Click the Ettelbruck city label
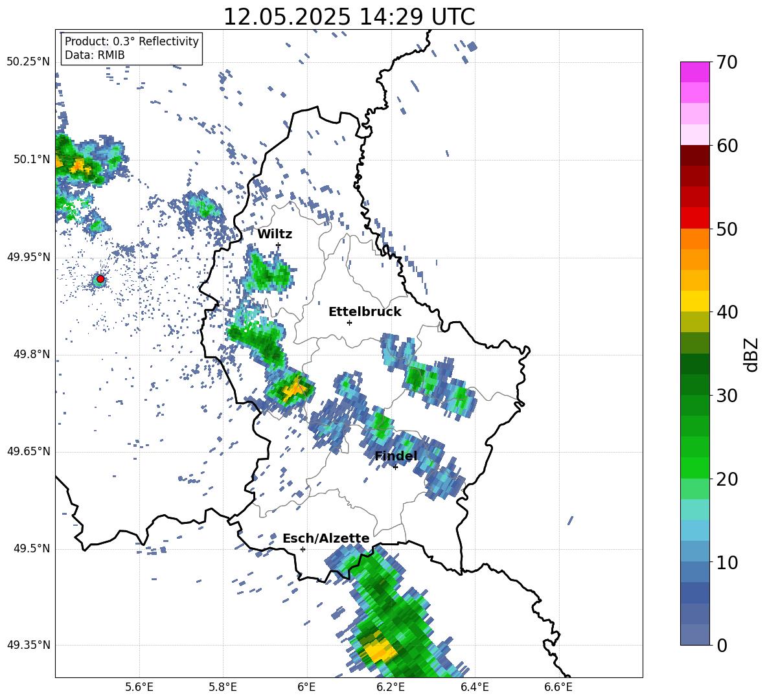Viewport: 767px width, 700px height. (x=365, y=312)
